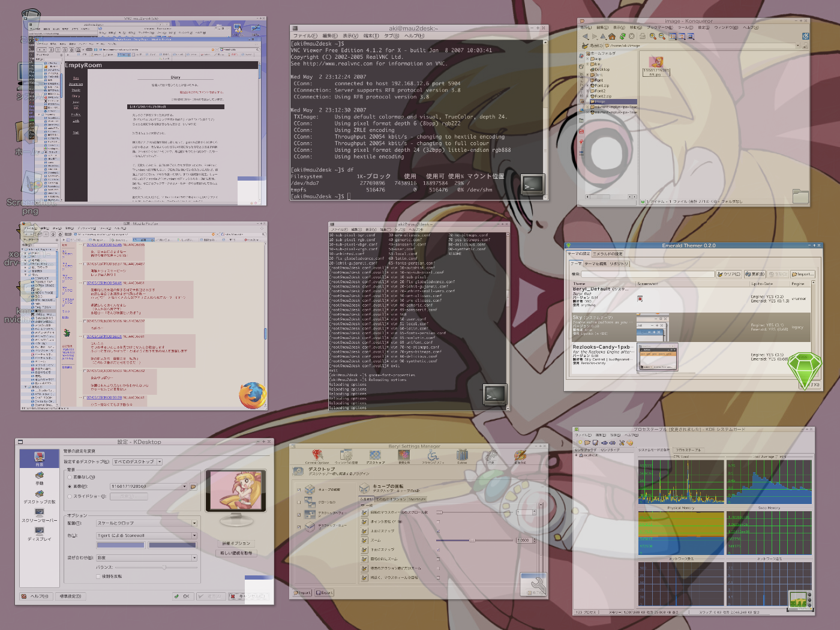Collapse the 一般 section in Beryl settings
The width and height of the screenshot is (840, 630).
pyautogui.click(x=363, y=505)
